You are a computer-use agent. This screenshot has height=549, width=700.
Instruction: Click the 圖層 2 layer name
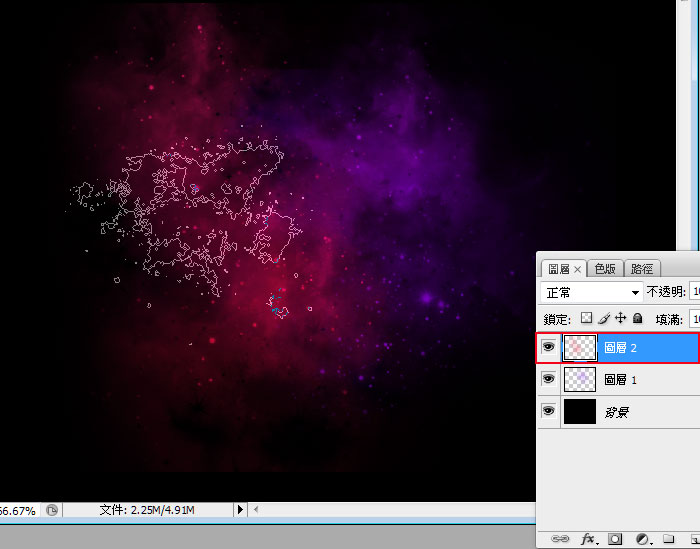point(620,348)
